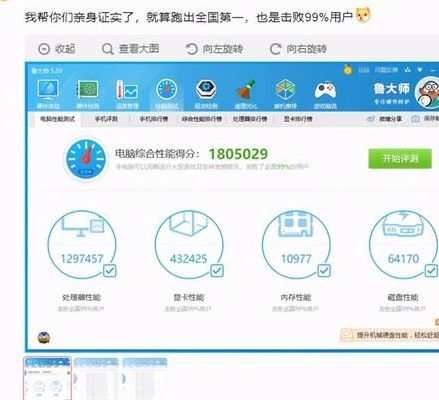Click disk score 64170
This screenshot has height=400, width=439.
tap(403, 259)
